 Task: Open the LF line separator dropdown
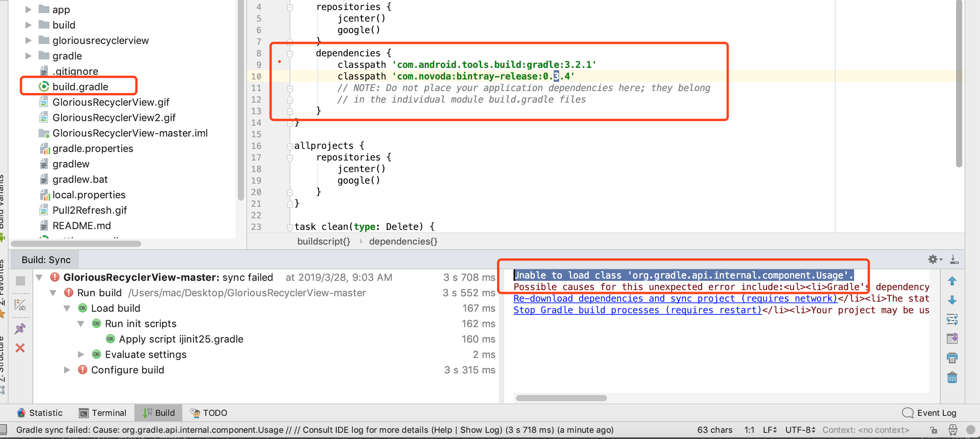770,430
